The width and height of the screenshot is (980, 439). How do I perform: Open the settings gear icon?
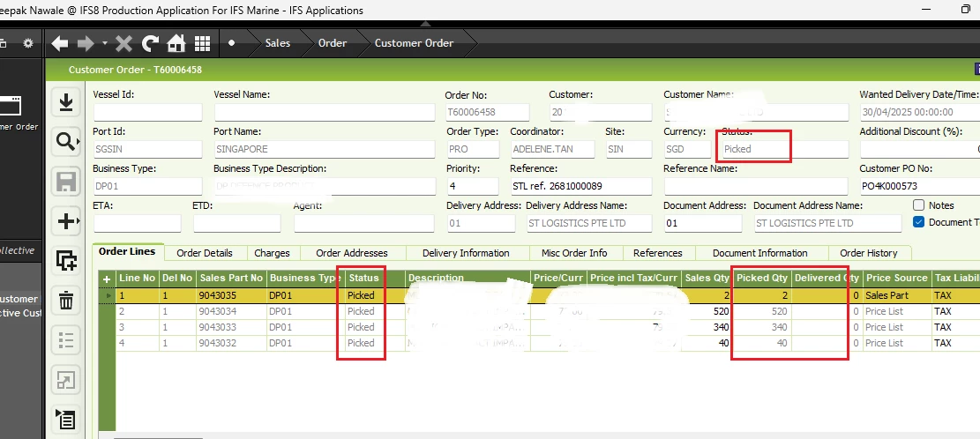pyautogui.click(x=27, y=43)
